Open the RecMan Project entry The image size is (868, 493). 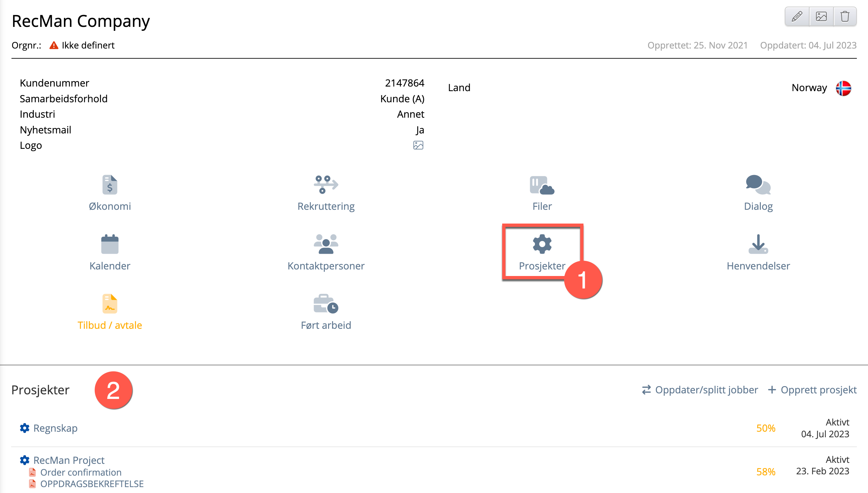click(69, 460)
